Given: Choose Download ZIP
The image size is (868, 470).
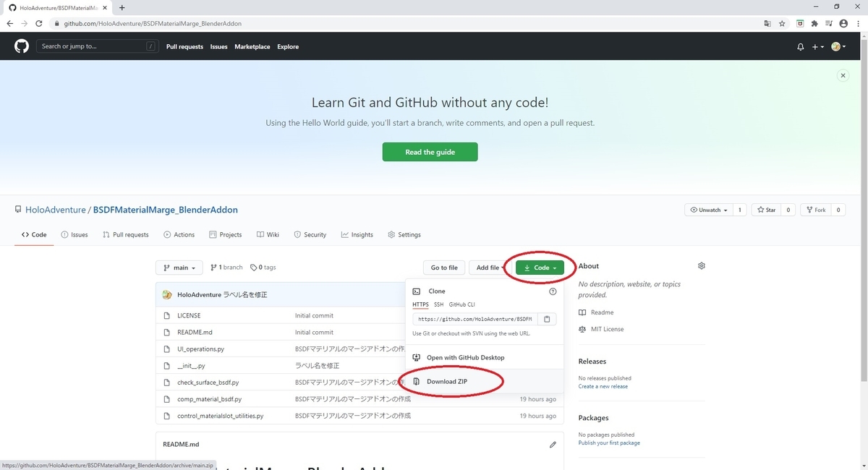Looking at the screenshot, I should pyautogui.click(x=447, y=381).
